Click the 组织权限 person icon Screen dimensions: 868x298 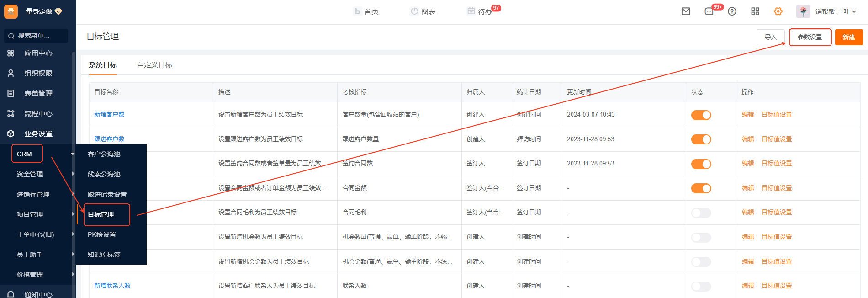(x=11, y=73)
